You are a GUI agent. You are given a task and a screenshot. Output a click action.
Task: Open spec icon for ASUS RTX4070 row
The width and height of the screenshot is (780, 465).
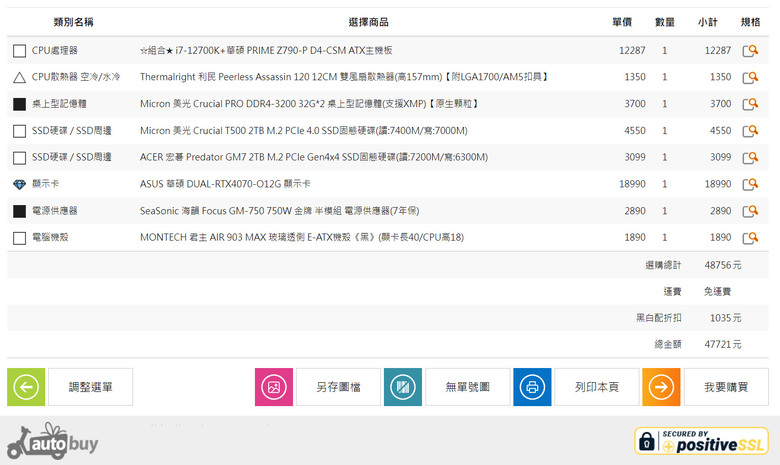750,185
